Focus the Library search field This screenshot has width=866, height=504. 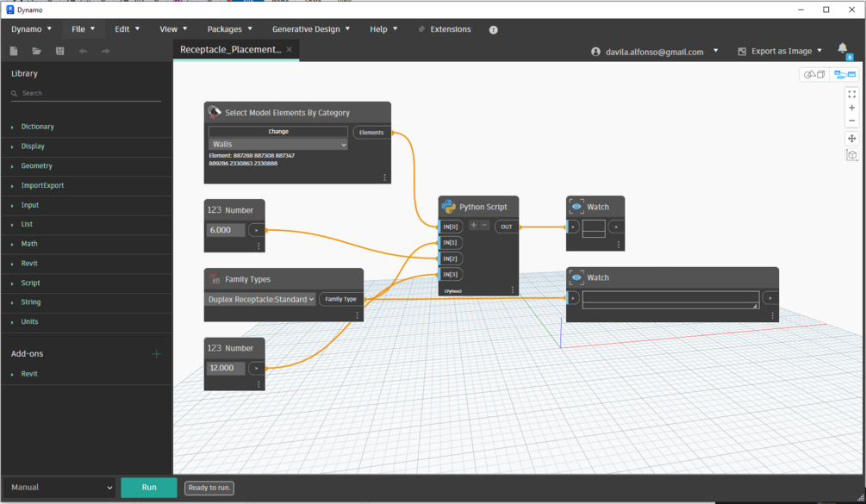click(87, 93)
